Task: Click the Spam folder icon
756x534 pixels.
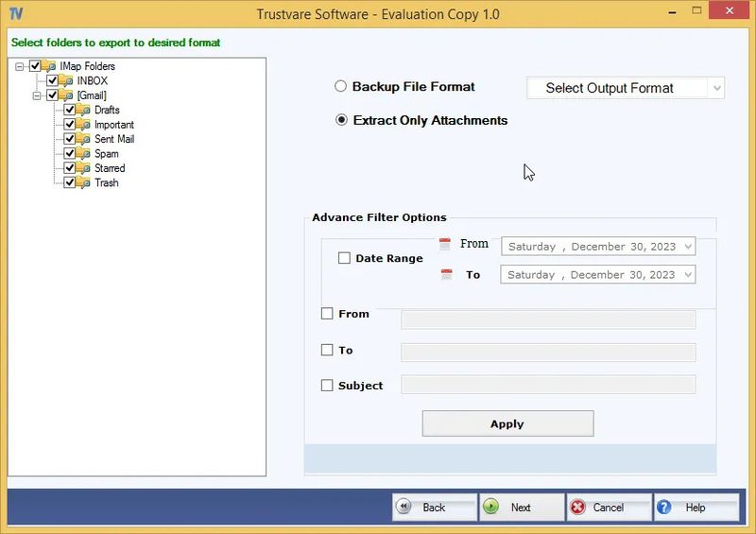Action: [83, 153]
